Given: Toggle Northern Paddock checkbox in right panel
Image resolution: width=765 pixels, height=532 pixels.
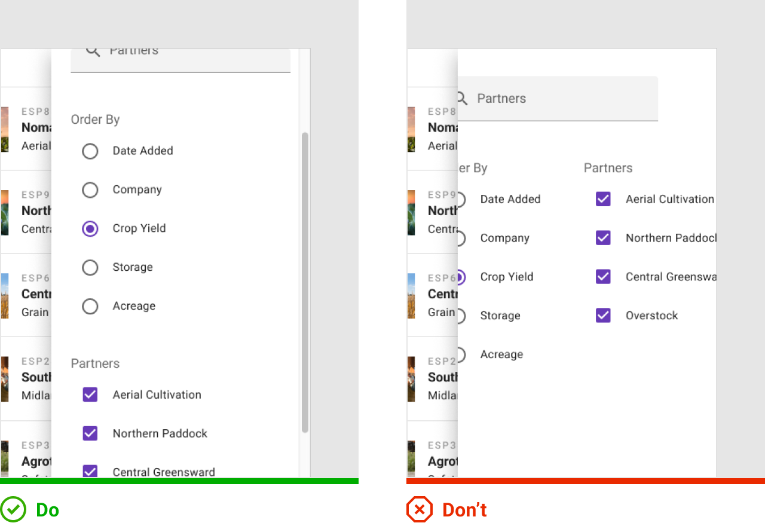Looking at the screenshot, I should point(603,238).
